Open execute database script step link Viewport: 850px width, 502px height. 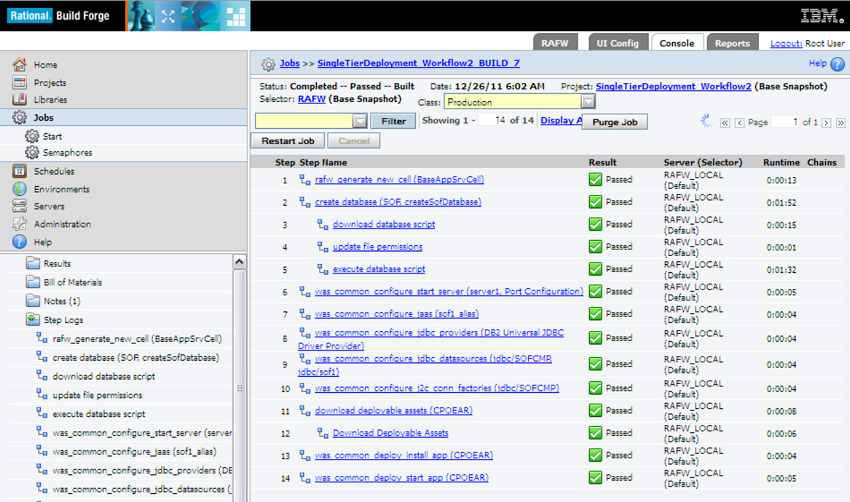(379, 269)
